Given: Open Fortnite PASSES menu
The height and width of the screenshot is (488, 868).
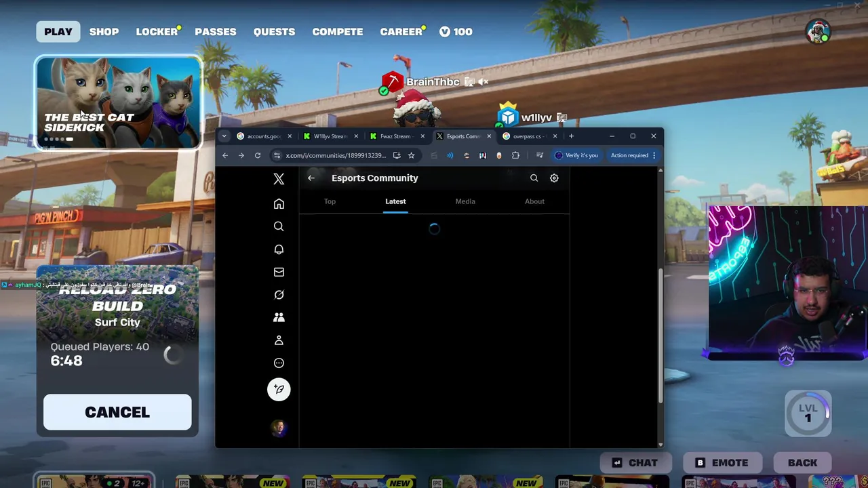Looking at the screenshot, I should point(216,32).
